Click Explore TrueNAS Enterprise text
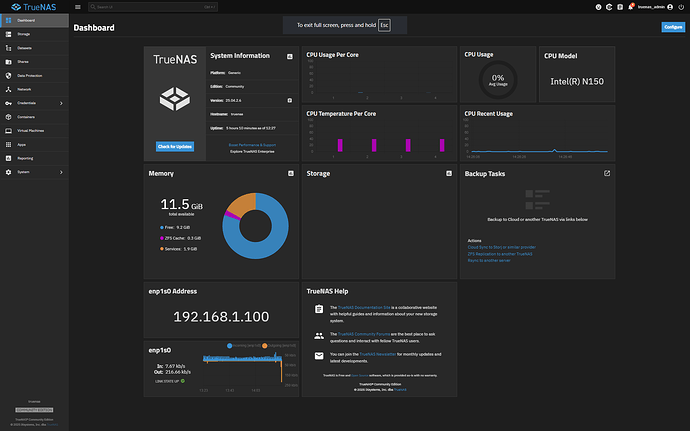The height and width of the screenshot is (431, 690). [x=252, y=151]
